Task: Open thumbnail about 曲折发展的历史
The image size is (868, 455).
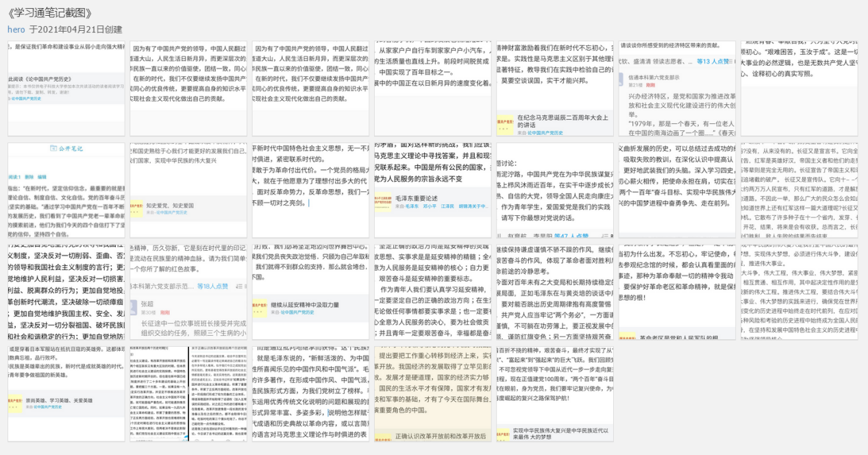Action: [x=676, y=190]
